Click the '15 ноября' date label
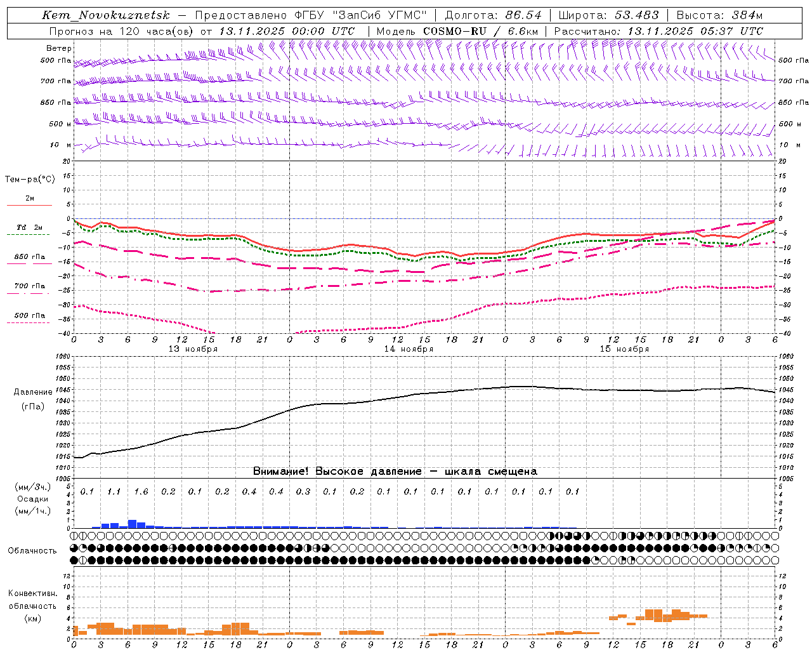This screenshot has height=650, width=812. [624, 349]
